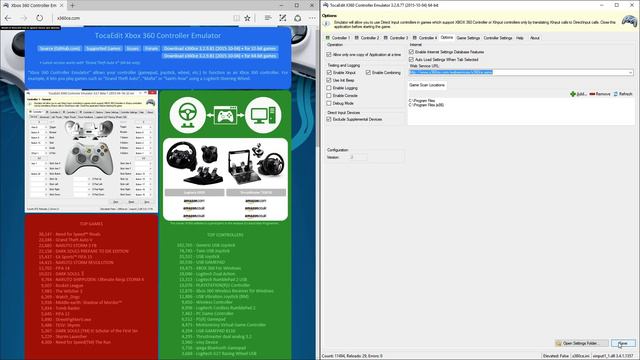640x360 pixels.
Task: Switch to the Controller 3 tab
Action: coord(396,38)
